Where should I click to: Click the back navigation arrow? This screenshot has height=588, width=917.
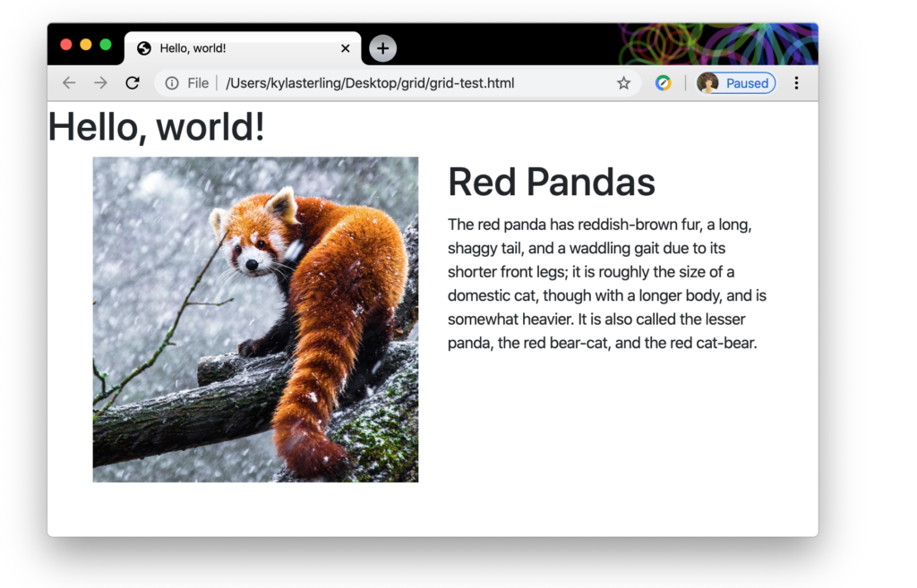click(69, 82)
